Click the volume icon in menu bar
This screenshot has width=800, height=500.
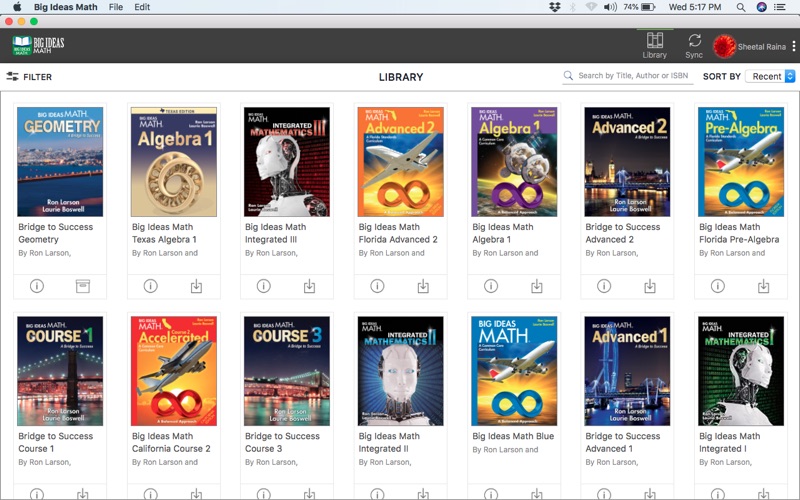coord(610,7)
